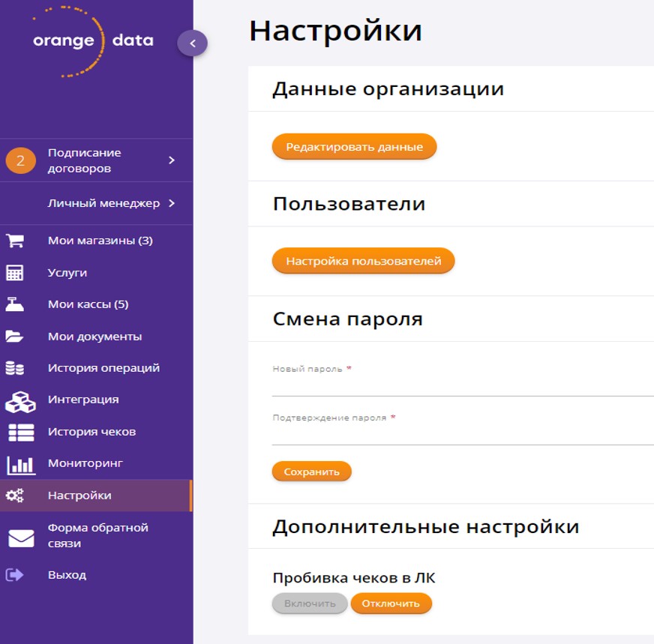Click the calculator icon beside Услуги
The height and width of the screenshot is (644, 654).
pyautogui.click(x=15, y=273)
